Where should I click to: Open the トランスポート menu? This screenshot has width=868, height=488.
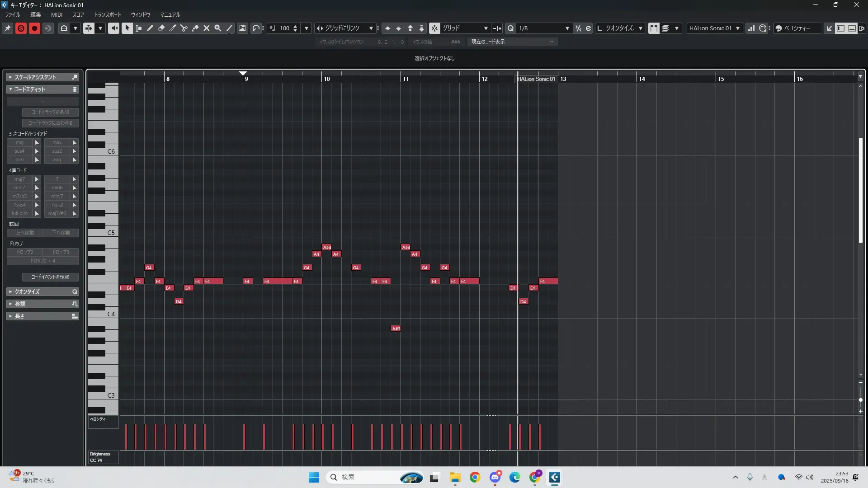[107, 14]
